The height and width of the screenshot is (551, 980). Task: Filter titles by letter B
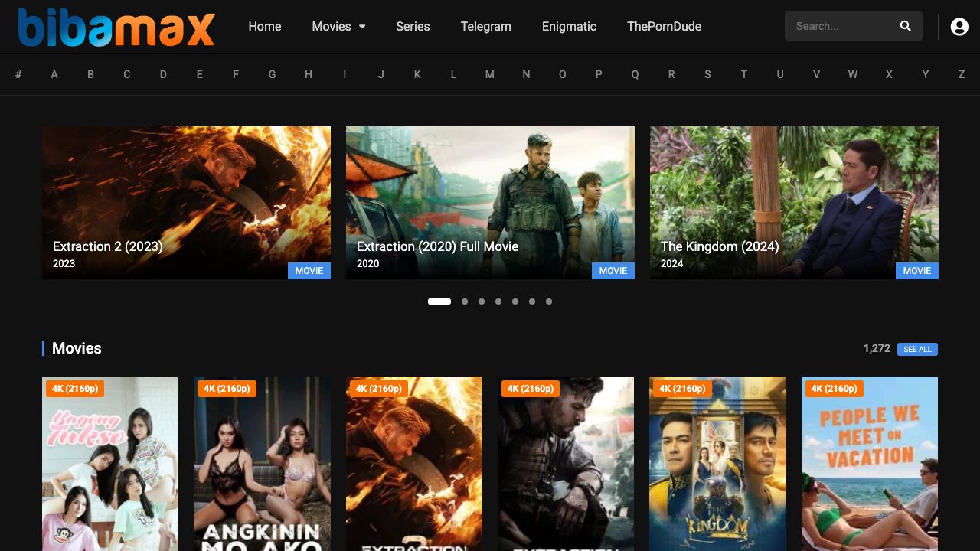point(90,74)
